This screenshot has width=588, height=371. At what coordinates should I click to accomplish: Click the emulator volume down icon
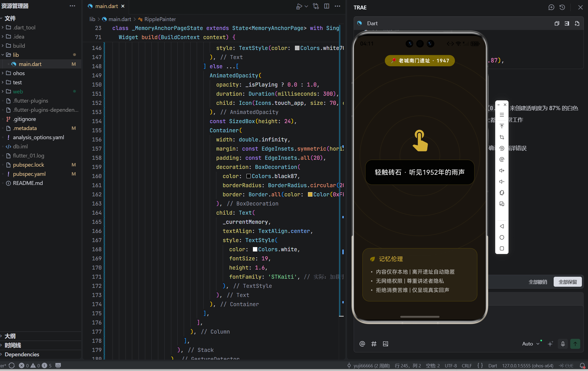tap(502, 182)
